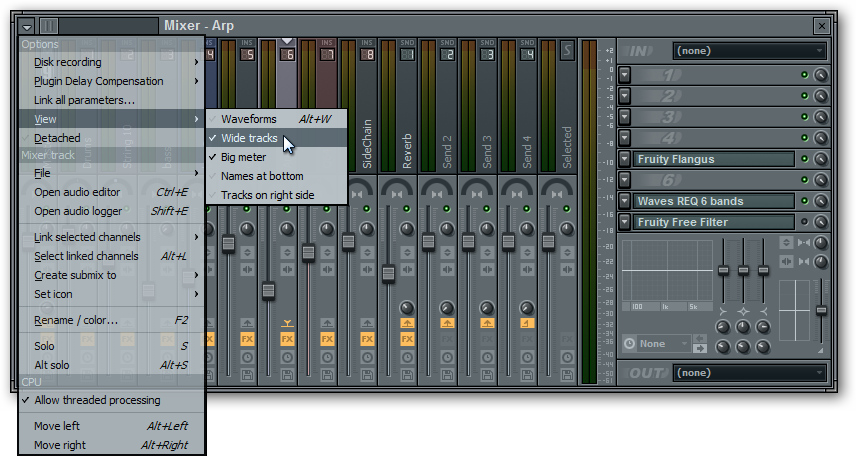Choose Open audio editor from menu
Viewport: 856px width, 470px height.
pyautogui.click(x=77, y=192)
